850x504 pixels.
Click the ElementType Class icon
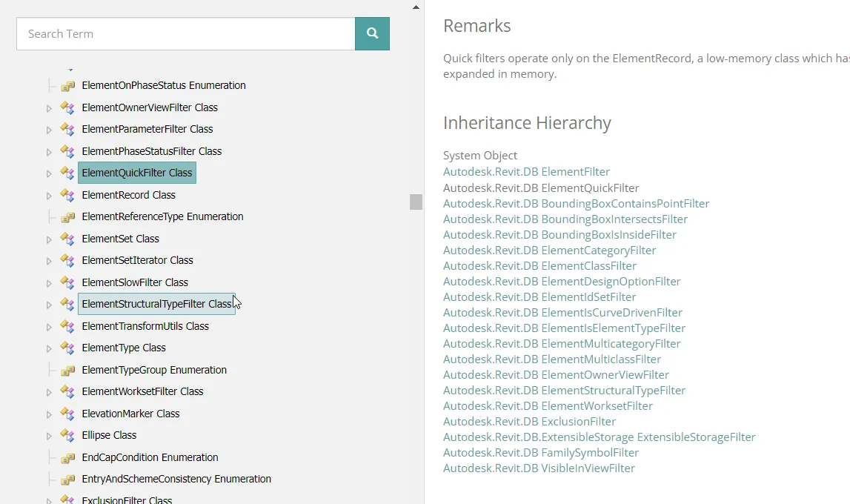coord(67,348)
